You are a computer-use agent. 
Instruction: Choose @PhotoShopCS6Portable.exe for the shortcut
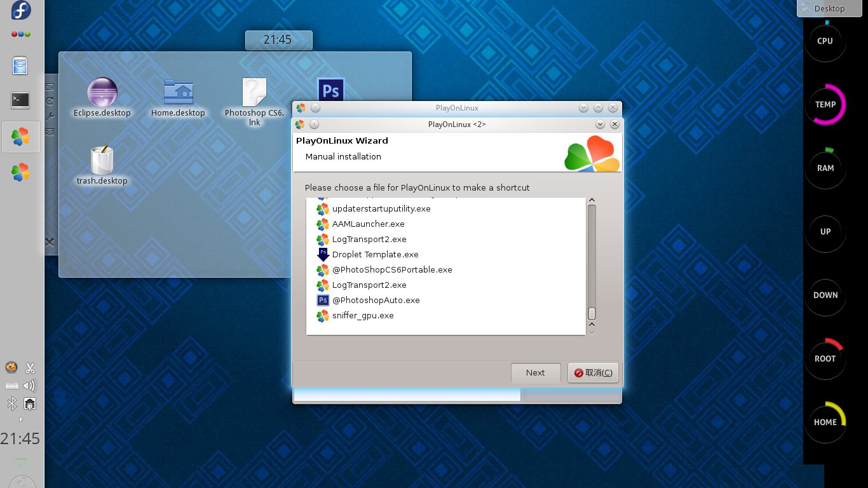(392, 269)
